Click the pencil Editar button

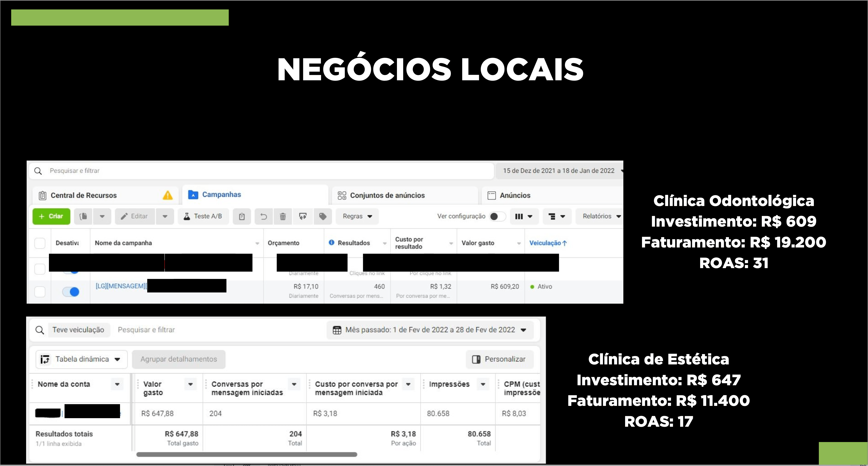point(135,216)
